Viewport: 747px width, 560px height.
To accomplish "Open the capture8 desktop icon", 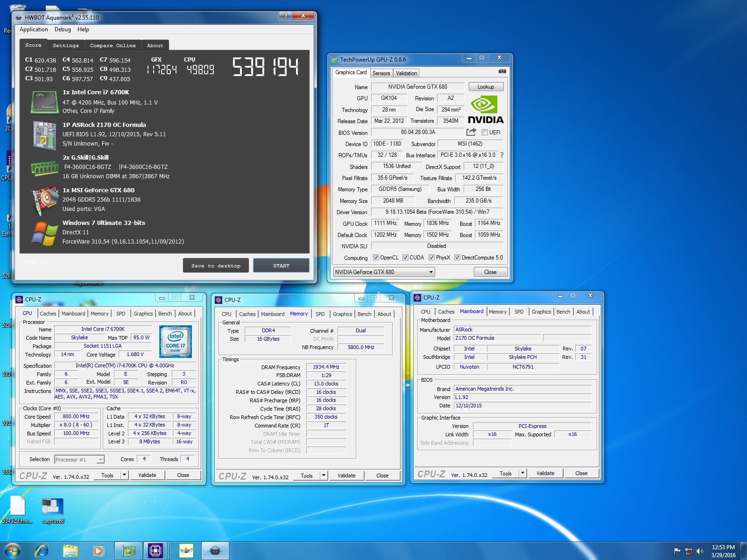I will [53, 510].
